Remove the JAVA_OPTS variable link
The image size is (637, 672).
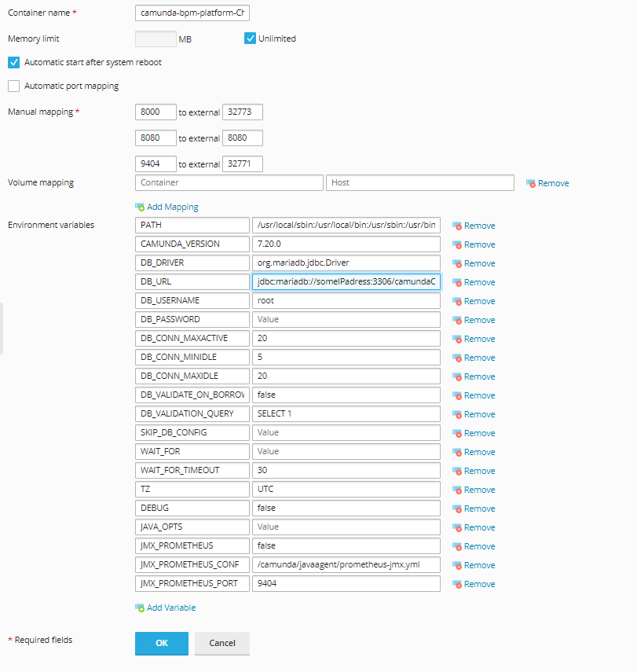coord(478,527)
